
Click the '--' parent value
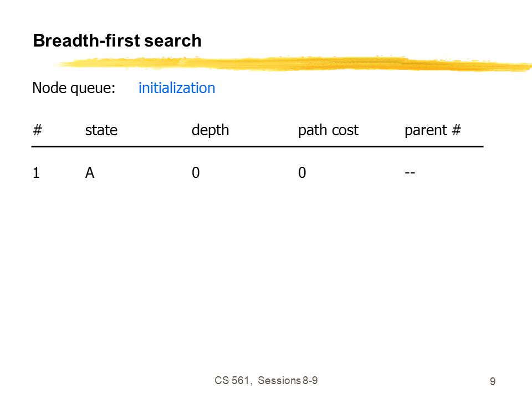click(x=410, y=173)
